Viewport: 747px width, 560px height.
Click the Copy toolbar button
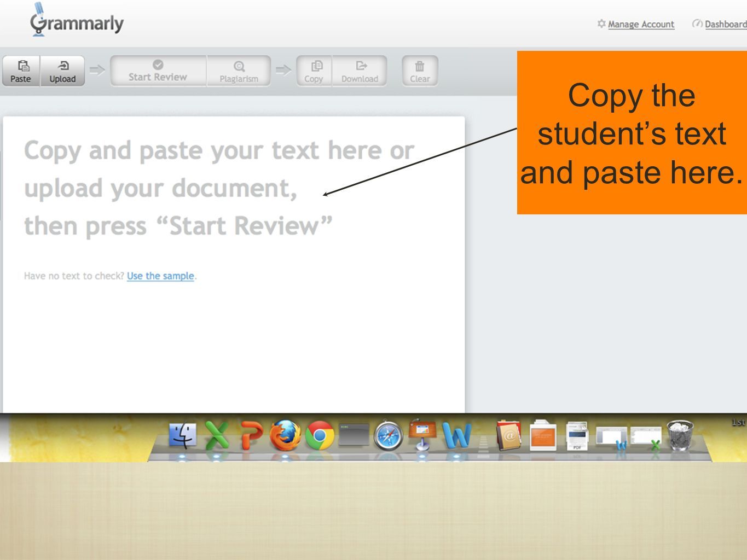314,71
